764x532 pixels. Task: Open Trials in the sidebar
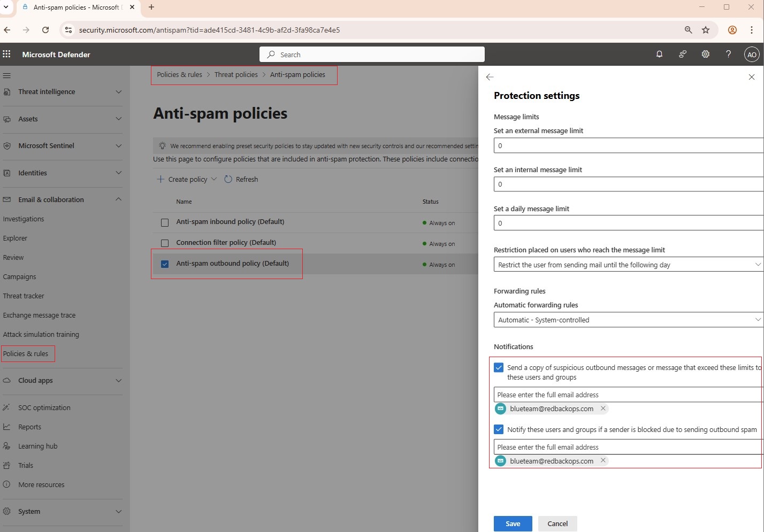(x=26, y=465)
